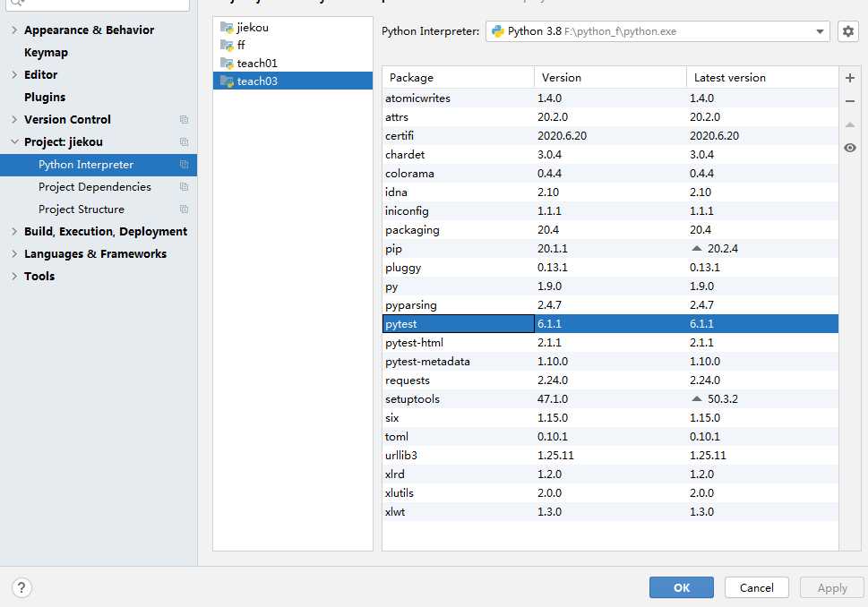This screenshot has height=607, width=868.
Task: Select the attrs package row
Action: (610, 116)
